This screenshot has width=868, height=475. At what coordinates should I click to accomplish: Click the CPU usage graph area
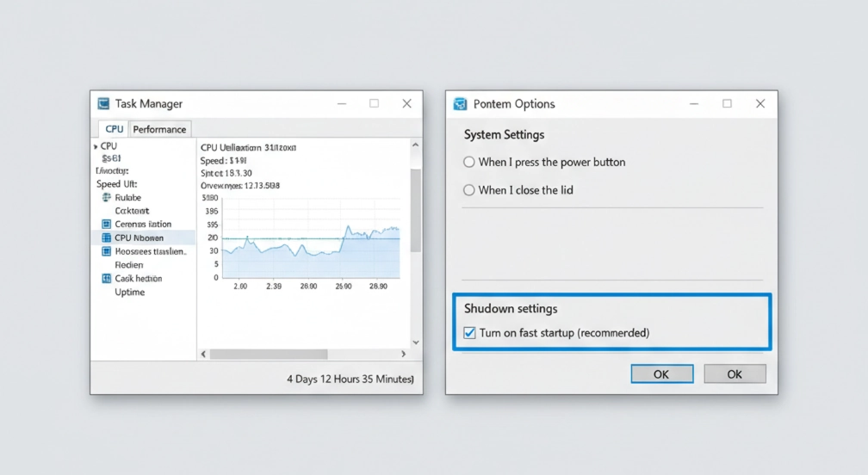coord(311,237)
